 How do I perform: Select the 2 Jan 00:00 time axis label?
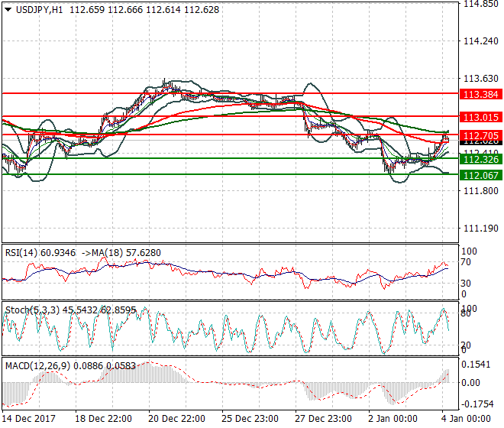pyautogui.click(x=393, y=419)
